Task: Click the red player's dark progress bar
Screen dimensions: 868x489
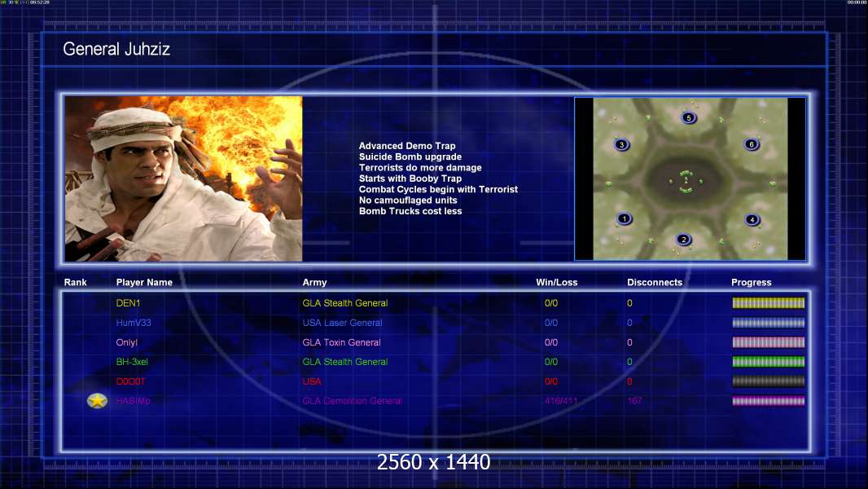Action: [x=769, y=381]
